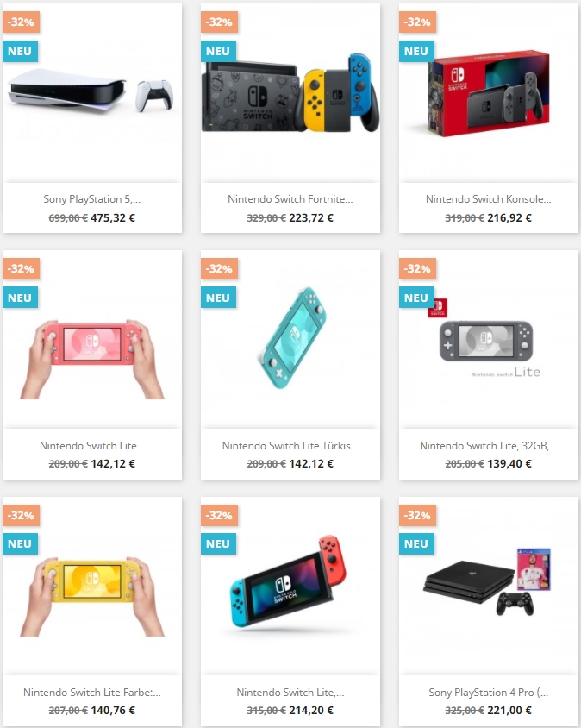Open the 'Nintendo Switch Lite Türkis...' link
Image resolution: width=581 pixels, height=728 pixels.
[290, 446]
